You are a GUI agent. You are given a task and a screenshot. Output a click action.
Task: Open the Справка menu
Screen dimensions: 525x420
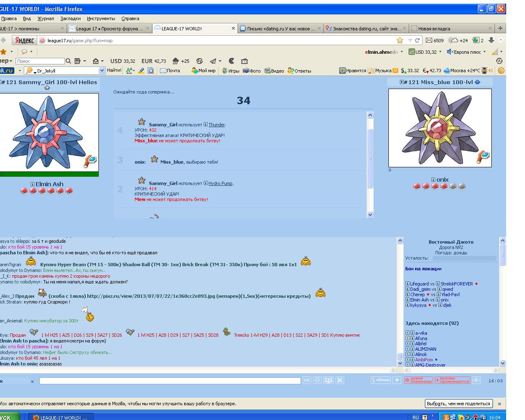coord(130,18)
